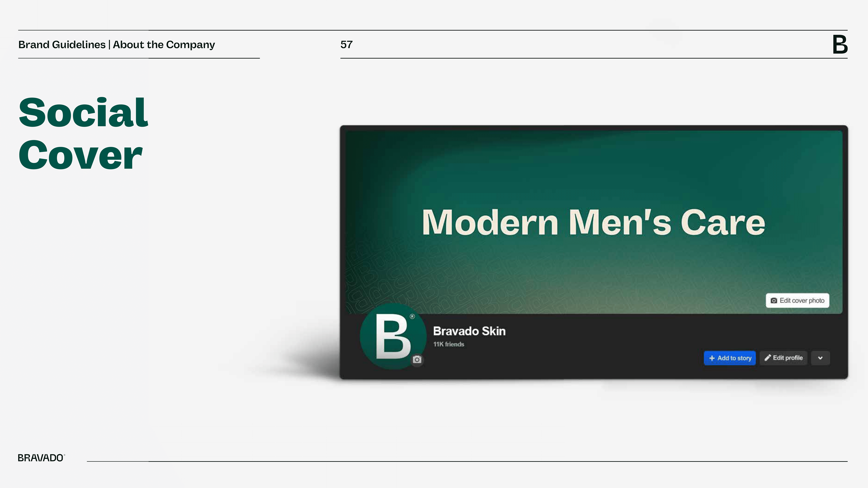Click the Edit cover photo button
The image size is (868, 488).
[x=797, y=300]
